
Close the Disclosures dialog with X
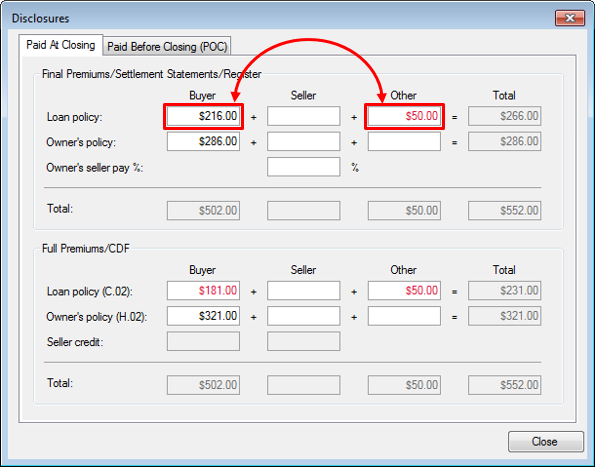coord(570,18)
